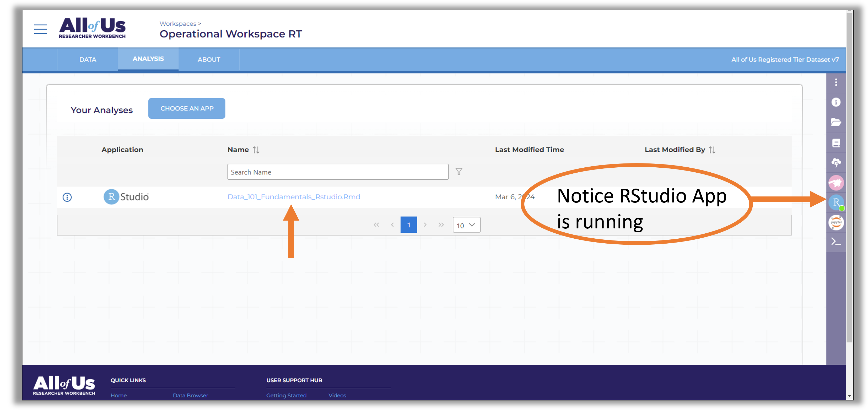Open the action menu icon on the RStudio row

pyautogui.click(x=67, y=197)
